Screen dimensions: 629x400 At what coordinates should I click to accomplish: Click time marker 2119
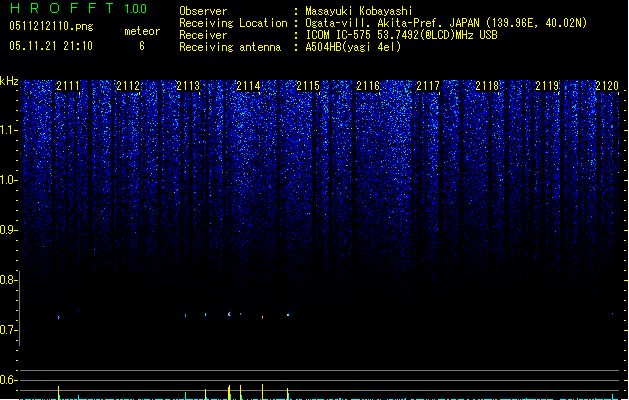pyautogui.click(x=547, y=85)
